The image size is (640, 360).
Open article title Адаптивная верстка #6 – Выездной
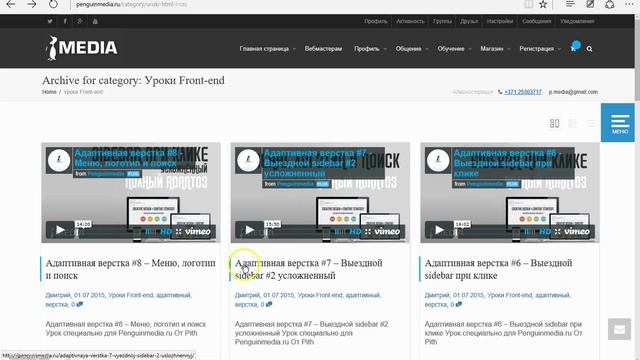tap(498, 269)
